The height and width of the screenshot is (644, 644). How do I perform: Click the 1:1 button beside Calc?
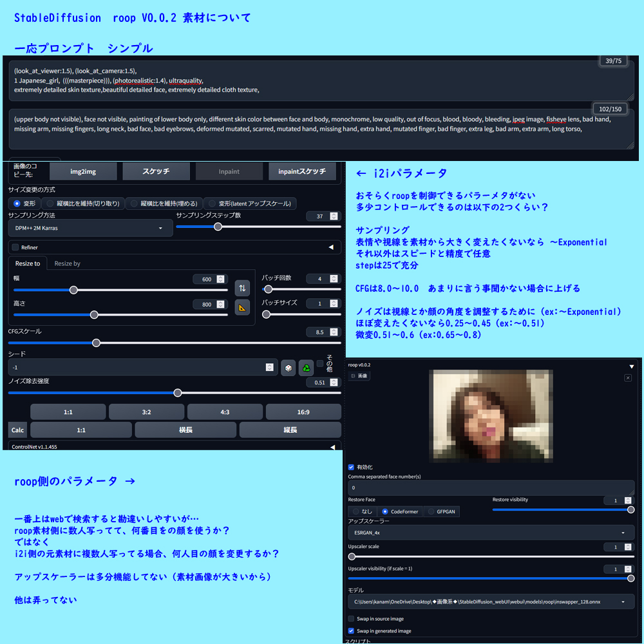(x=81, y=430)
